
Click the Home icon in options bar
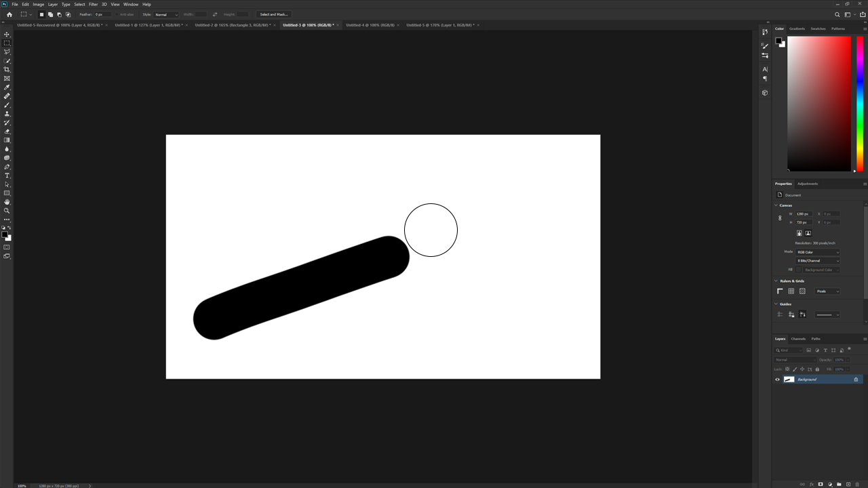click(x=9, y=14)
